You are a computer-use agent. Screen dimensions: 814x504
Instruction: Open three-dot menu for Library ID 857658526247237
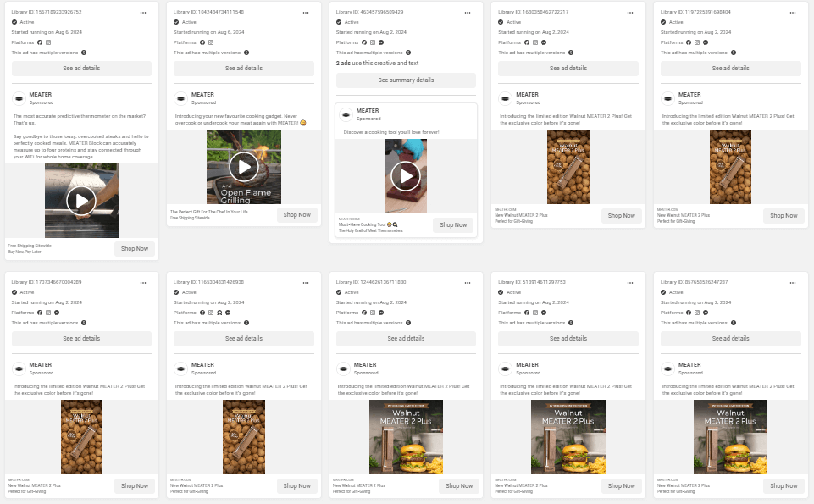[x=793, y=283]
